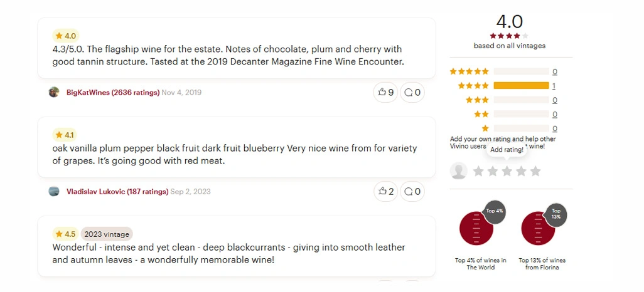The image size is (644, 292).
Task: Open comments on Vladislav Lukovic's review
Action: [x=412, y=192]
